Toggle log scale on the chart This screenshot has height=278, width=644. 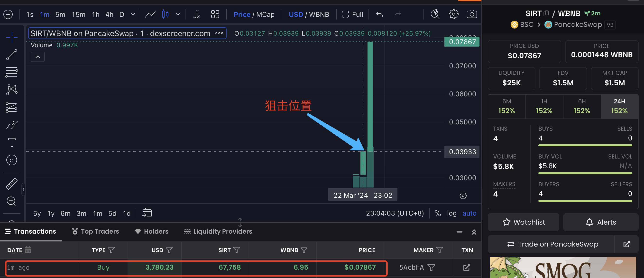tap(451, 213)
